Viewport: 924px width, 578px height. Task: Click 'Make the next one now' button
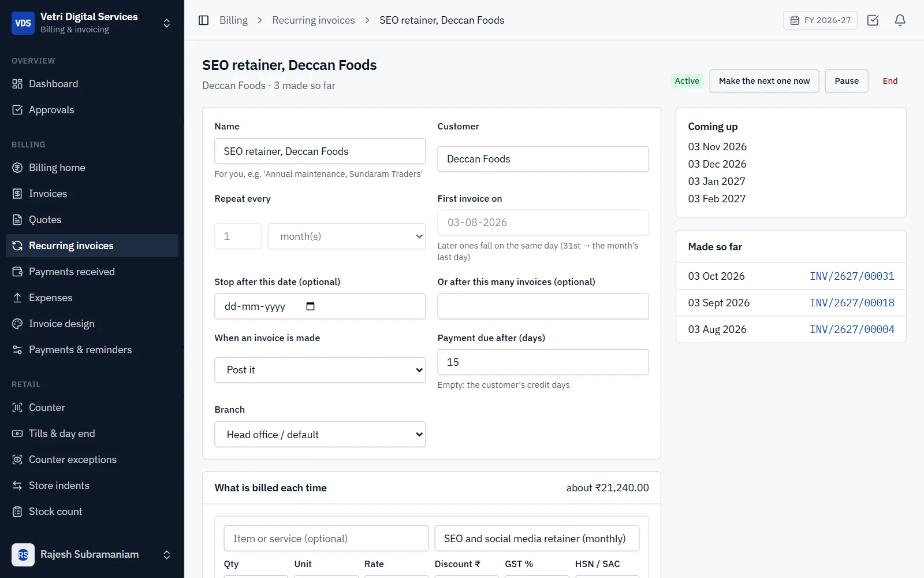click(764, 81)
